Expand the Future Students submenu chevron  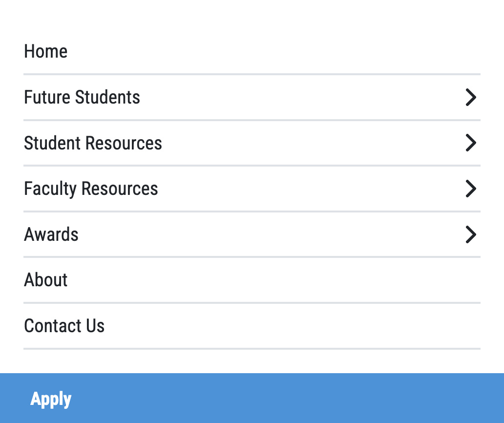click(470, 97)
